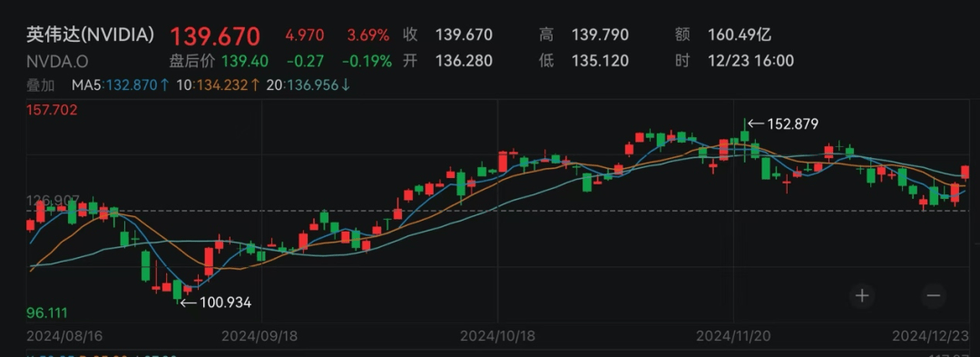Click the plus zoom-in chart button
The width and height of the screenshot is (980, 357).
[863, 296]
